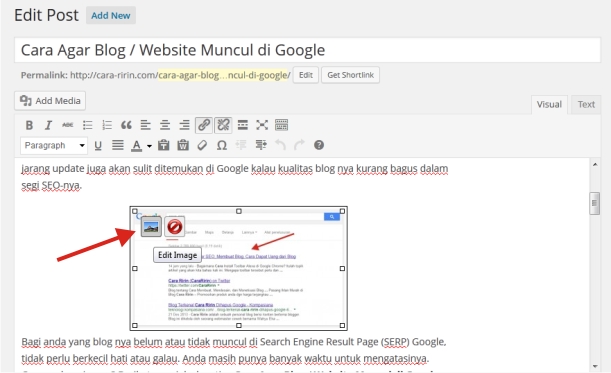
Task: Click the paste as plain text icon
Action: [164, 145]
